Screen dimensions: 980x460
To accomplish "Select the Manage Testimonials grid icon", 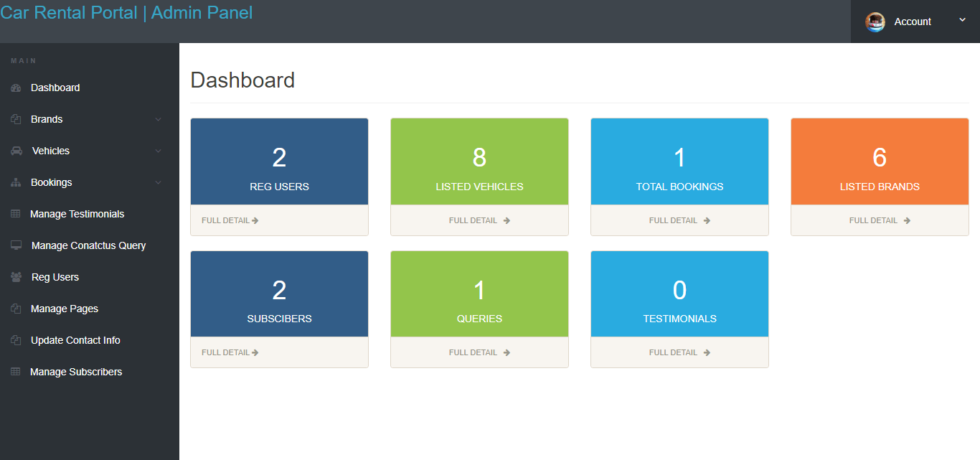I will (x=16, y=214).
